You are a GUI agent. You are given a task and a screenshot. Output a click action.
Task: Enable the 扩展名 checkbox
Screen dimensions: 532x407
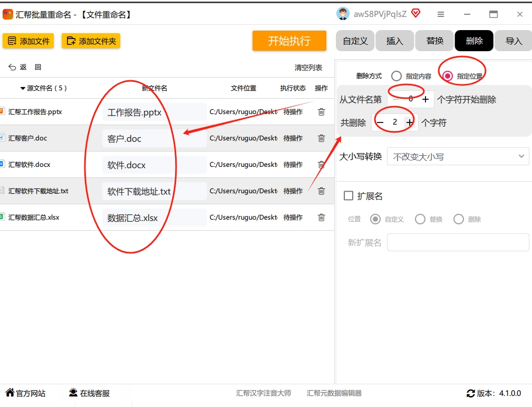click(349, 196)
